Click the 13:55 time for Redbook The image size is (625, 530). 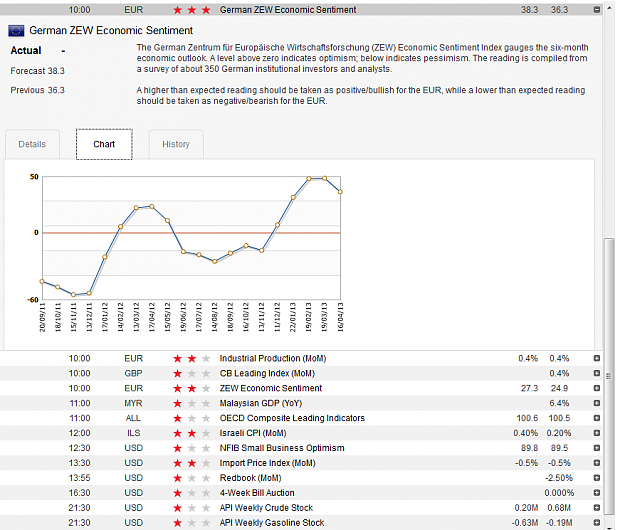coord(79,478)
